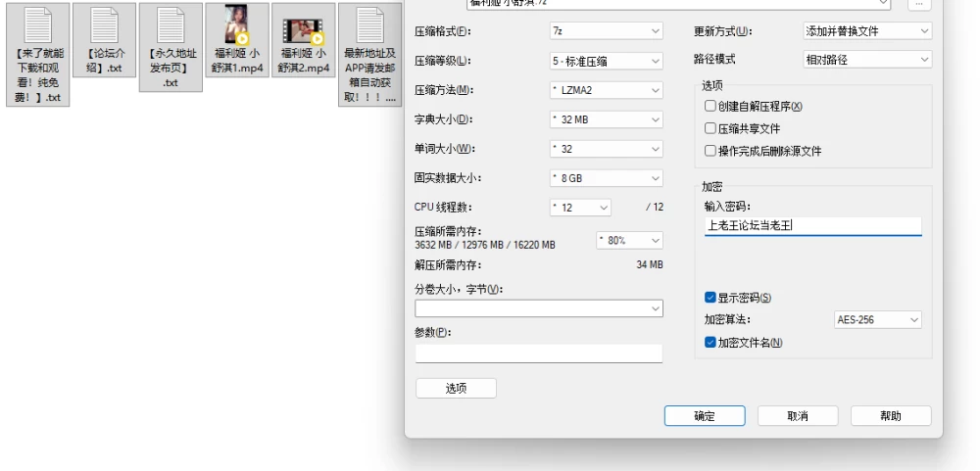Screen dimensions: 980x471
Task: Open the 更新方式 dropdown showing 添加并替换文件
Action: coord(867,30)
